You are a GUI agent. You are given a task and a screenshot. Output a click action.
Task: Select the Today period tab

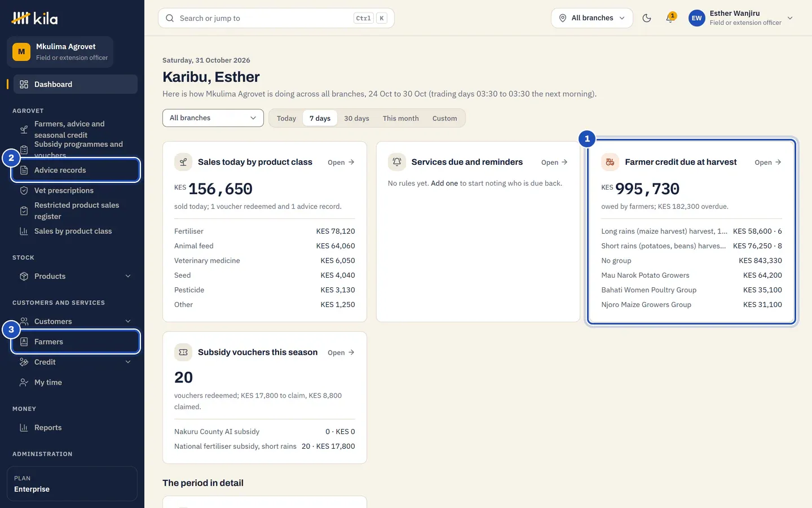click(286, 118)
